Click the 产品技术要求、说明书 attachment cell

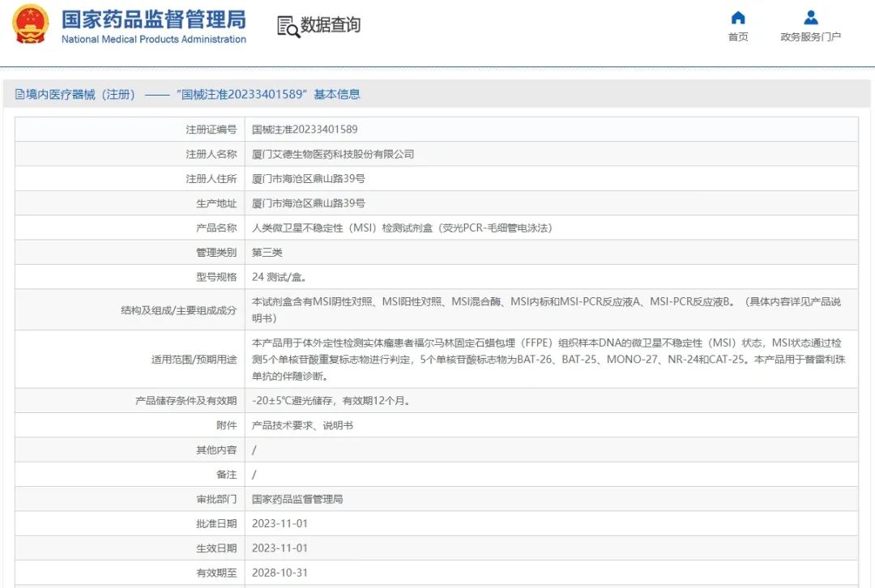tap(302, 425)
